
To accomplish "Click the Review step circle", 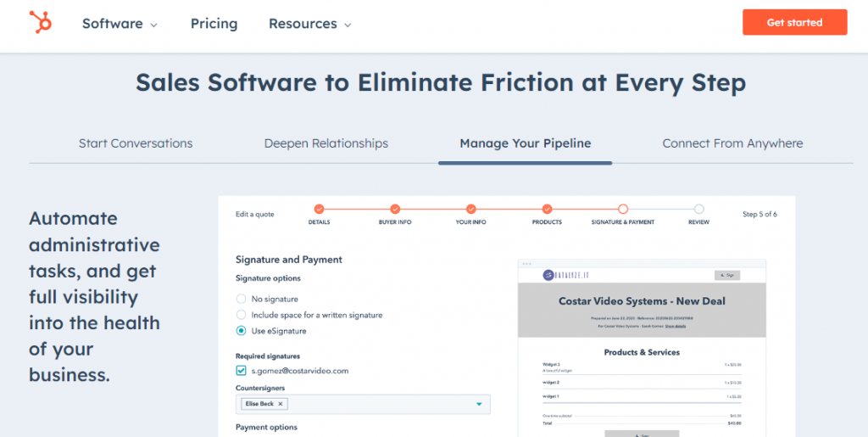I will (698, 209).
